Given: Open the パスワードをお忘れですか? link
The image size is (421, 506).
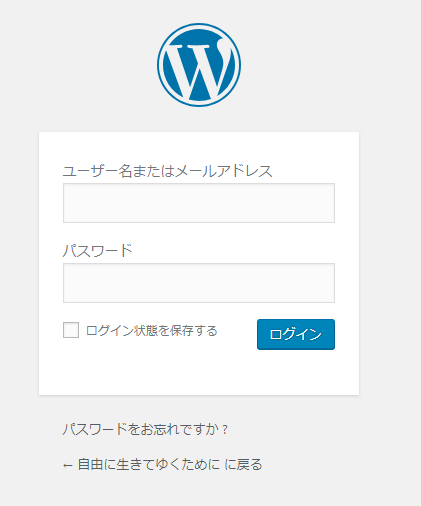Looking at the screenshot, I should 145,429.
